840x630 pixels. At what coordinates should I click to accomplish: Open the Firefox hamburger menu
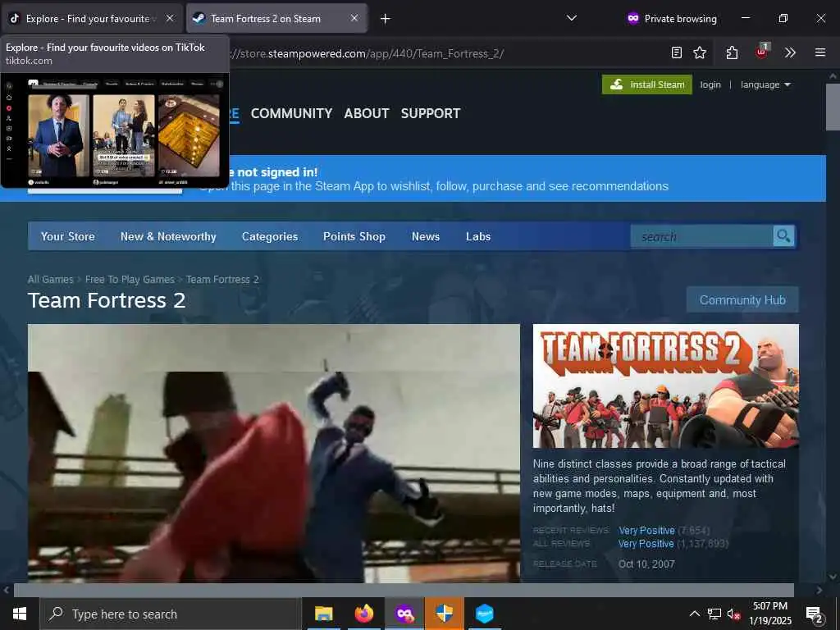point(820,52)
